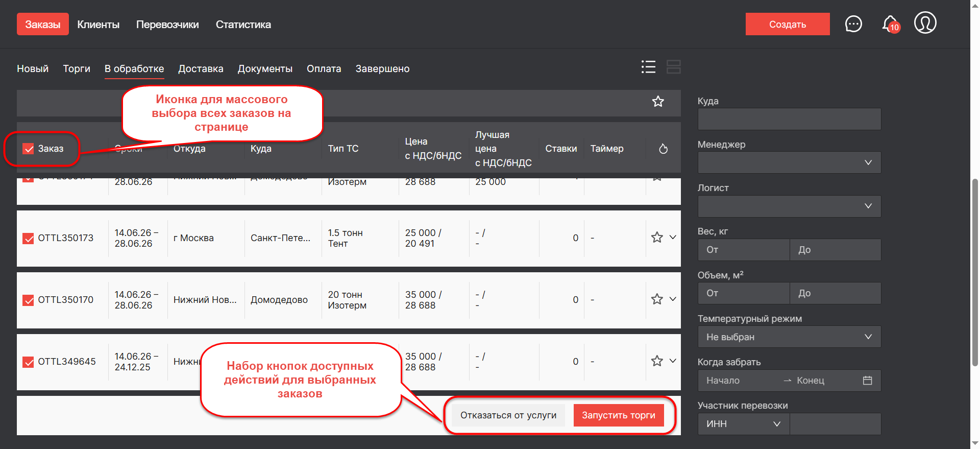Uncheck order OTTL350170 checkbox
This screenshot has width=980, height=449.
pos(29,300)
